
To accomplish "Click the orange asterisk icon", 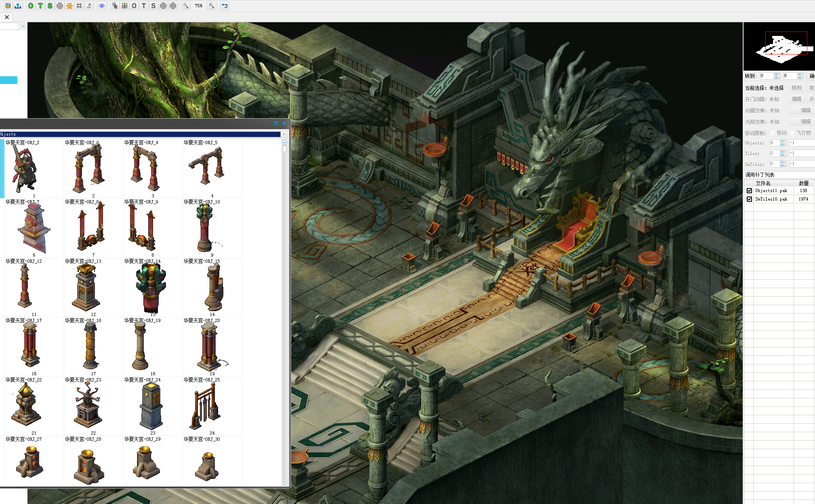I will [69, 6].
